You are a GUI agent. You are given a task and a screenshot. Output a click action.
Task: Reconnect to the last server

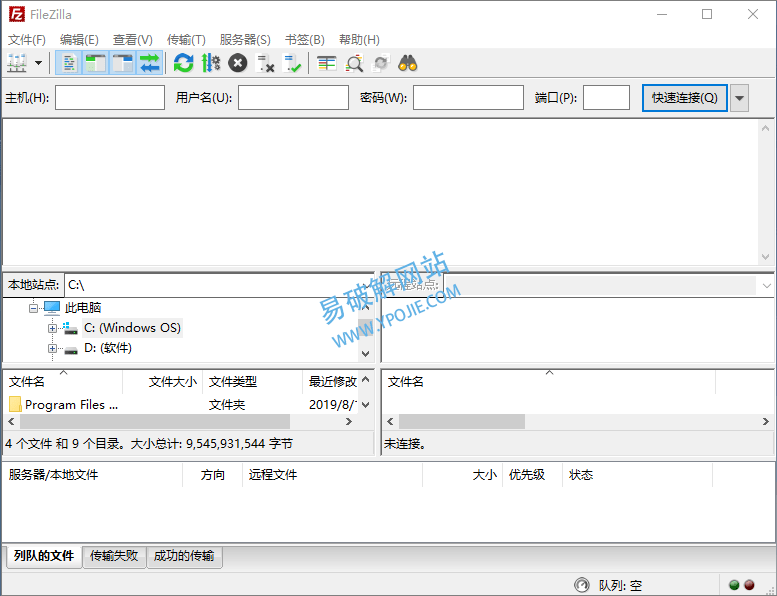tap(292, 63)
